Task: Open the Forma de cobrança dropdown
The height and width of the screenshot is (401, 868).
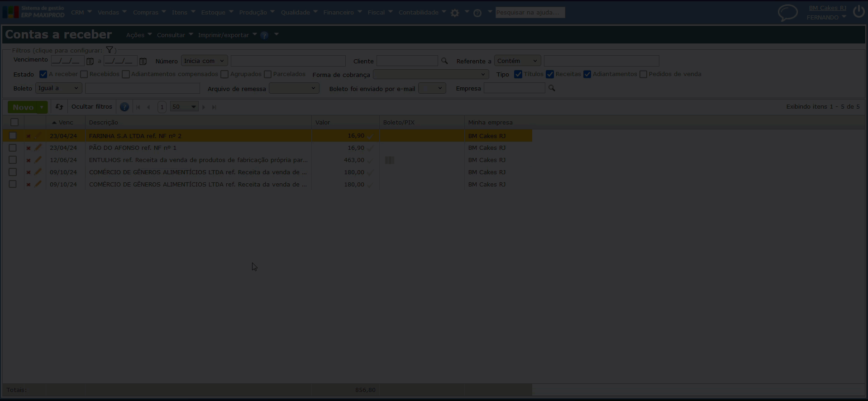Action: [431, 74]
